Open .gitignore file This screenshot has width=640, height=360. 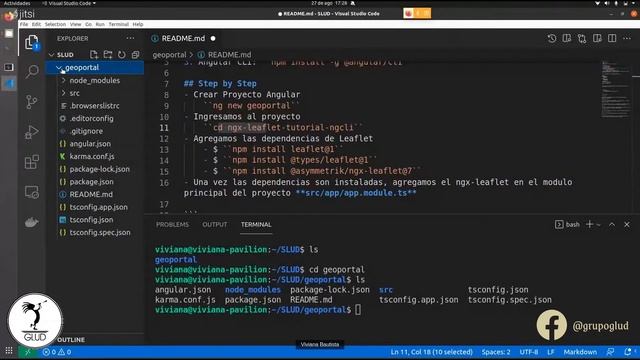coord(86,131)
